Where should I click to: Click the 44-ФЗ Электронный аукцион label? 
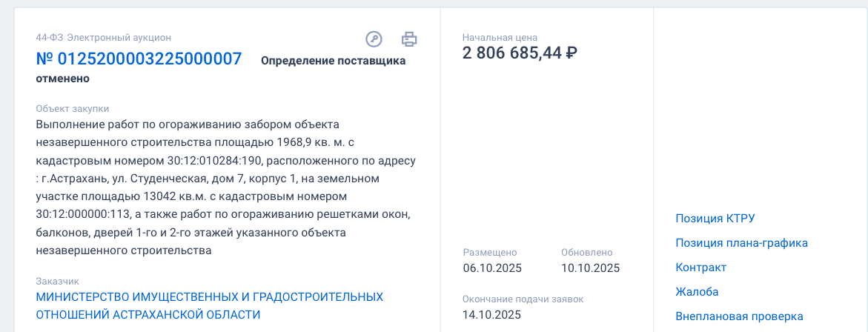(x=103, y=38)
